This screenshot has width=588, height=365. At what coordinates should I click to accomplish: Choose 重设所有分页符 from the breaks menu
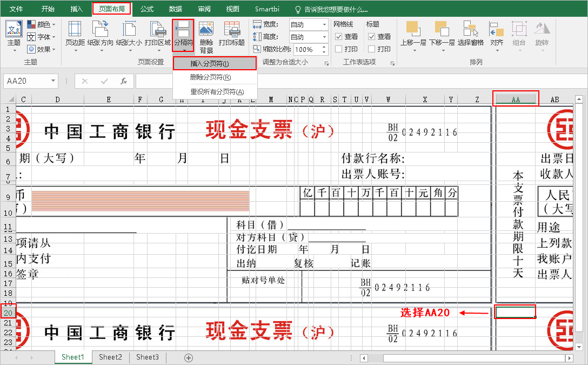(x=215, y=91)
